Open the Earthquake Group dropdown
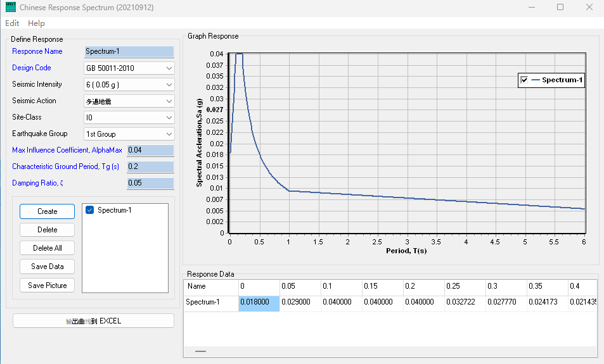The width and height of the screenshot is (604, 364). click(129, 134)
